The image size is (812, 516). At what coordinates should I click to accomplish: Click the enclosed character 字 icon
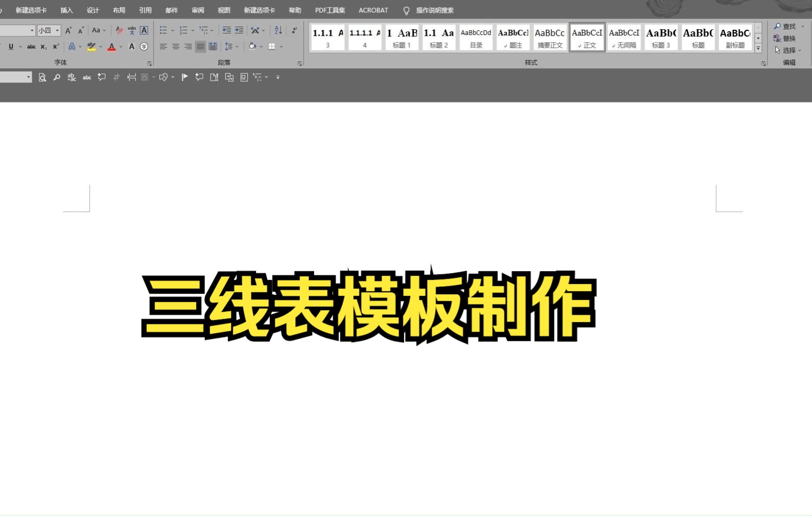144,46
